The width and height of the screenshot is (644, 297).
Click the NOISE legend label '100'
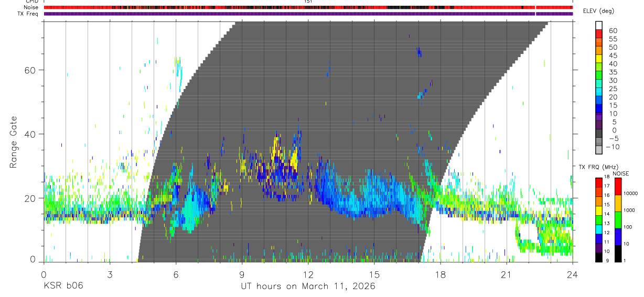click(x=628, y=227)
